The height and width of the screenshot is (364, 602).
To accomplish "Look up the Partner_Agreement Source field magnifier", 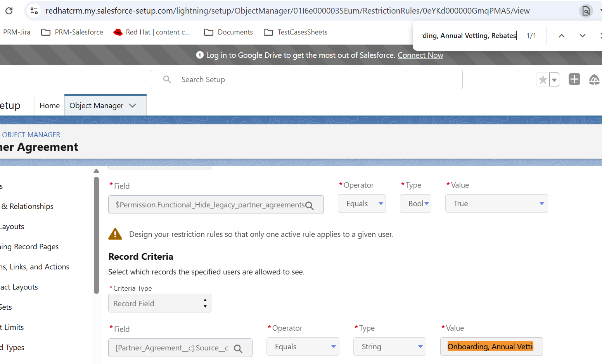I will (238, 348).
